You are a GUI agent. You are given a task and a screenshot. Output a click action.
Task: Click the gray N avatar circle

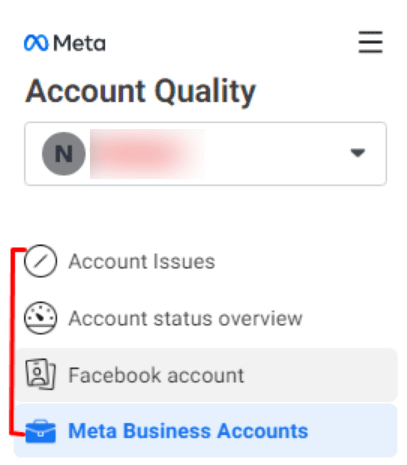(x=64, y=154)
